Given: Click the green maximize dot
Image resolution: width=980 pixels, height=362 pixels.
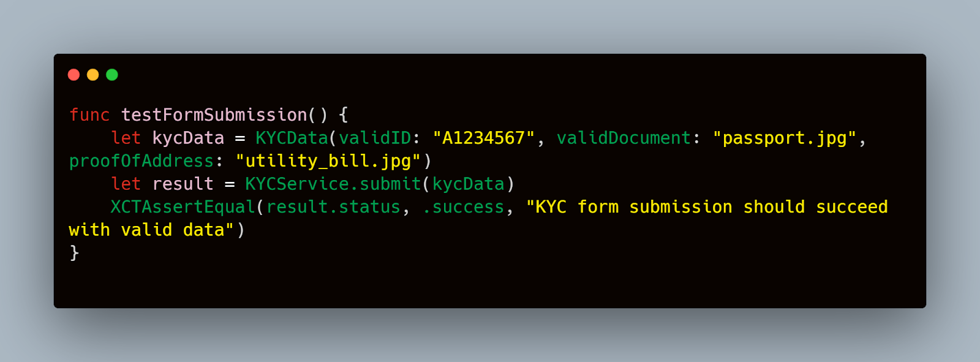Looking at the screenshot, I should [111, 75].
